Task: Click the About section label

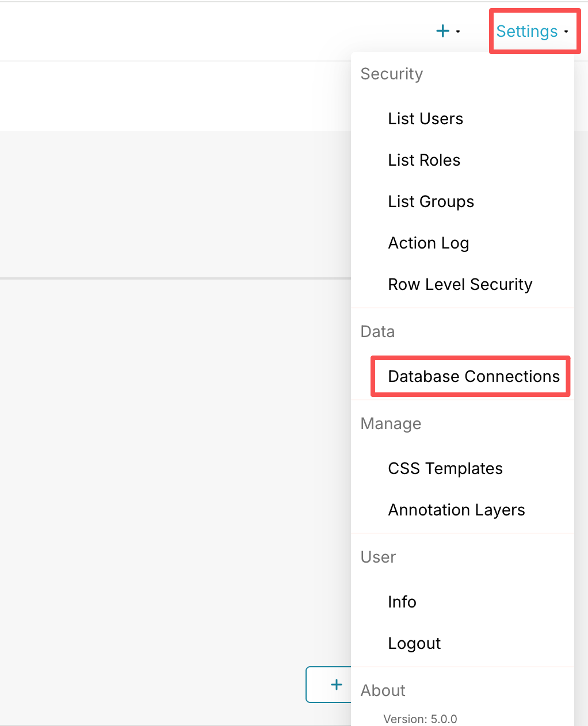Action: point(383,690)
